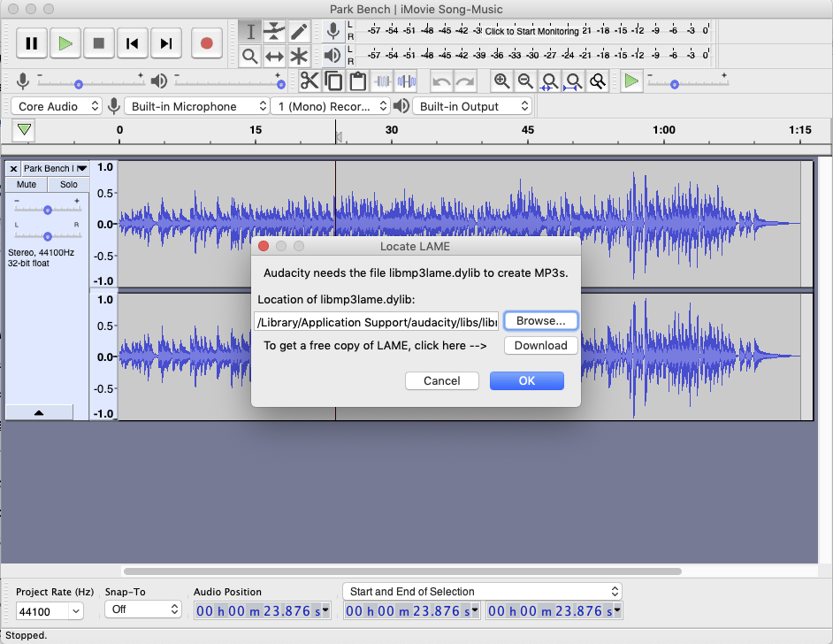
Task: Select the Selection (I-beam) tool
Action: [x=250, y=31]
